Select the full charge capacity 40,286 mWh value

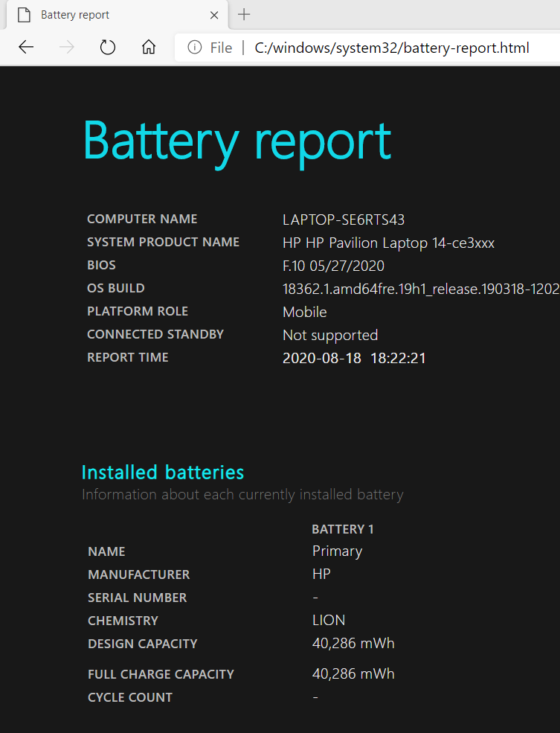point(353,674)
